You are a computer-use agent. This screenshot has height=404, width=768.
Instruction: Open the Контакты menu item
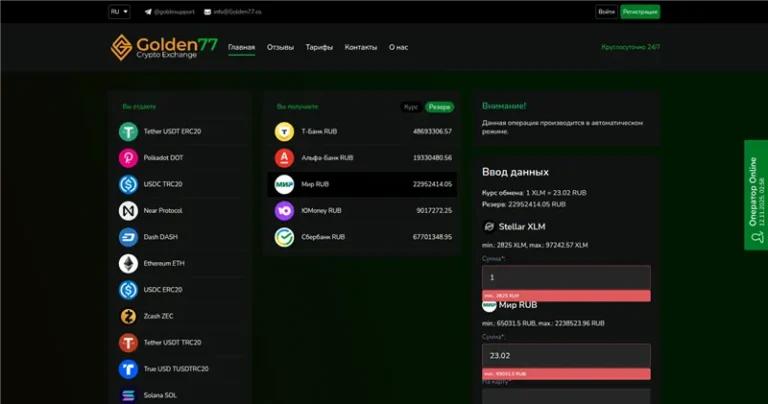[361, 47]
